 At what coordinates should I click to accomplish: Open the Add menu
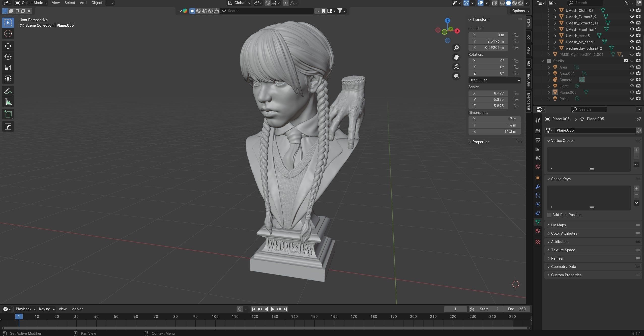point(83,3)
